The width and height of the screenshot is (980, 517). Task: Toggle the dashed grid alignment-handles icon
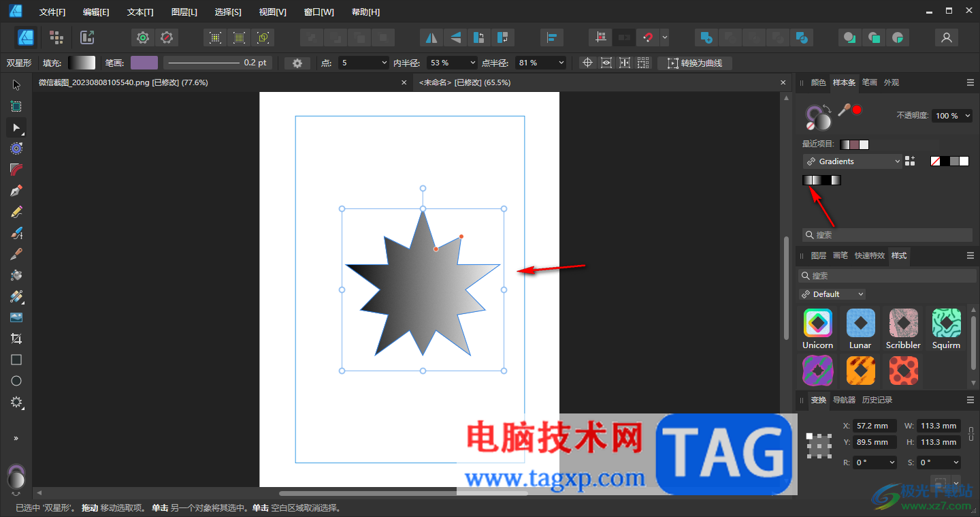(x=643, y=63)
